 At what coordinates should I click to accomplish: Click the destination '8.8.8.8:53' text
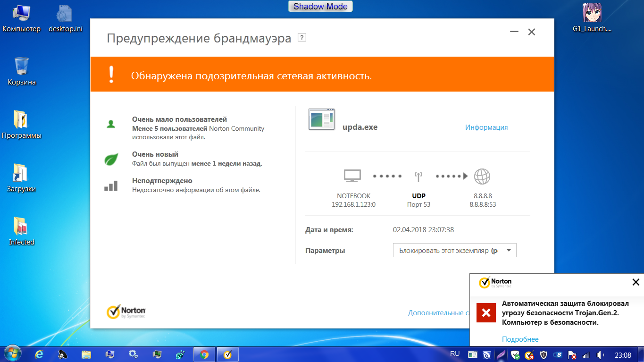483,204
